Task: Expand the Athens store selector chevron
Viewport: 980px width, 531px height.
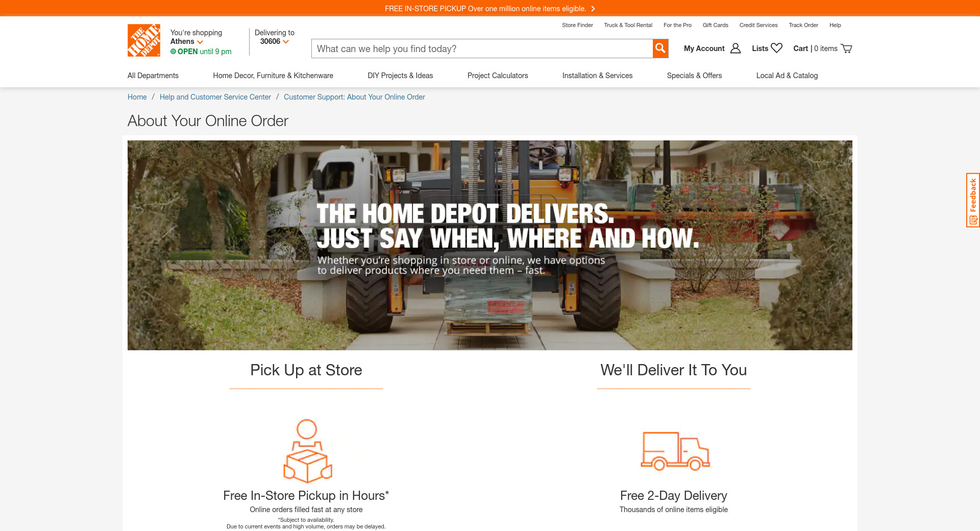Action: pos(200,42)
